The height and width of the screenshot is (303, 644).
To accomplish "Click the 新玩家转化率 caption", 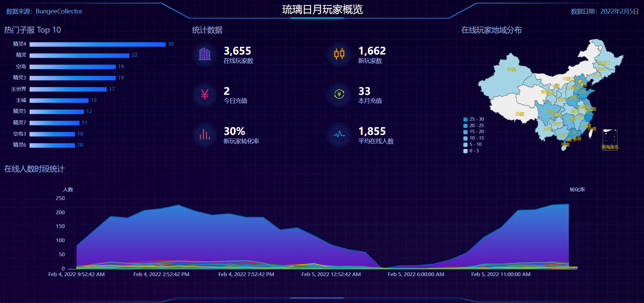I will pyautogui.click(x=241, y=141).
